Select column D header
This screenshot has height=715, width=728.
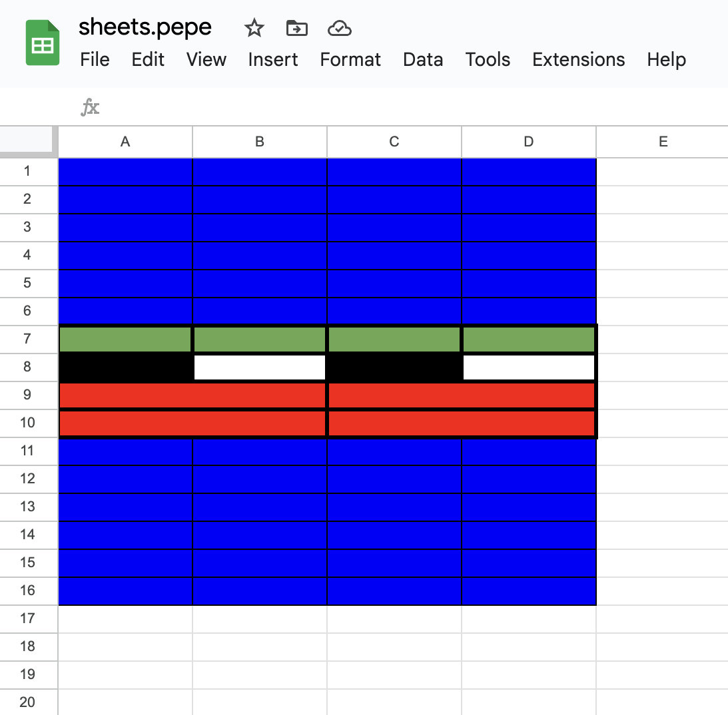pos(529,142)
